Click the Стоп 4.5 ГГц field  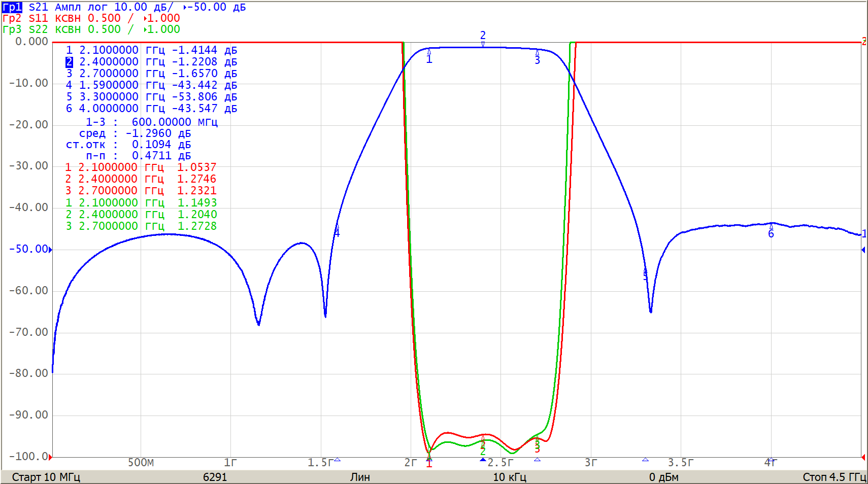pos(833,477)
